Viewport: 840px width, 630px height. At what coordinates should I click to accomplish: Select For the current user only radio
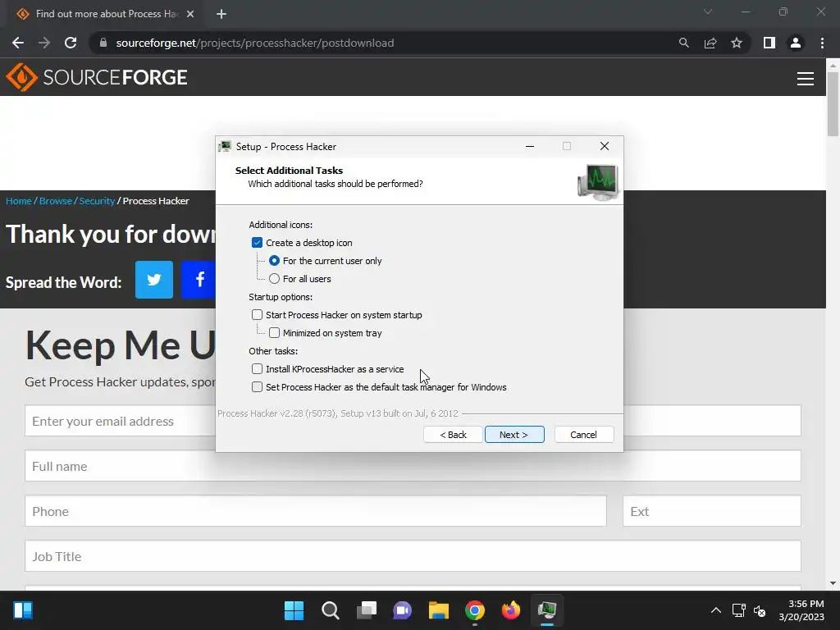[274, 261]
